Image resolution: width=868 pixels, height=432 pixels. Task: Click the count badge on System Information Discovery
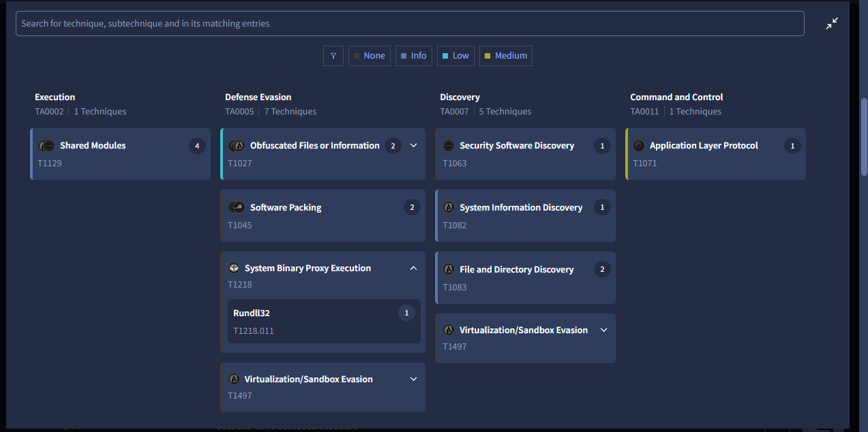602,208
